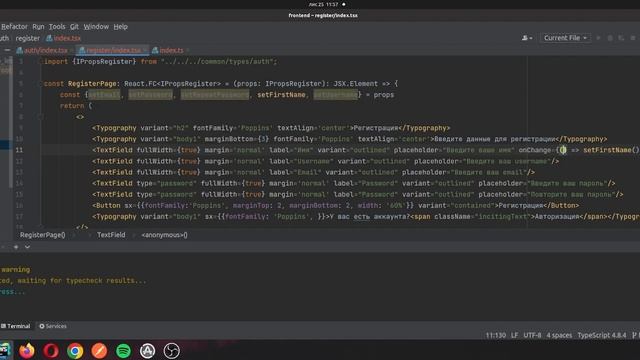The image size is (640, 360).
Task: Switch to the index.ts editor tab
Action: [x=171, y=50]
